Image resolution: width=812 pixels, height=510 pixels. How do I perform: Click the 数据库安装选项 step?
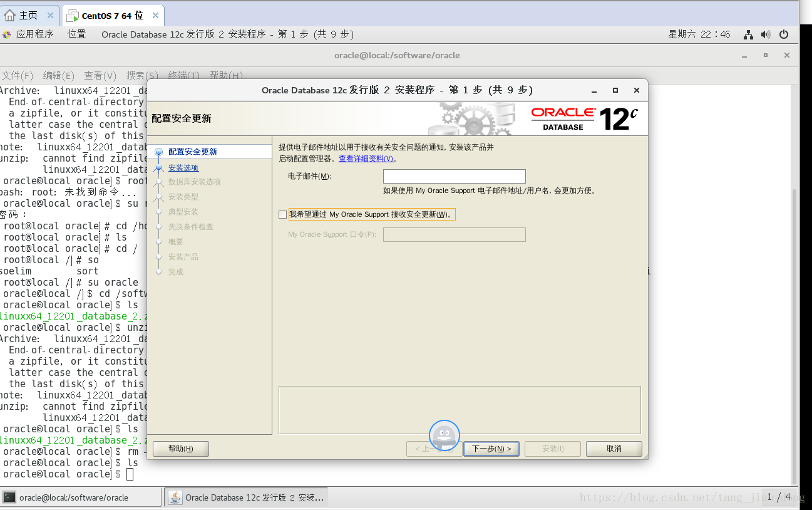[x=195, y=182]
